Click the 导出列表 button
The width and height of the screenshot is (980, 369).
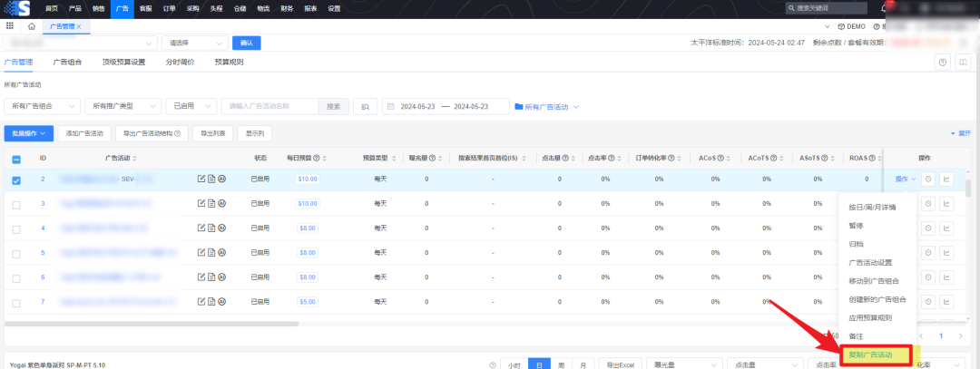click(213, 133)
